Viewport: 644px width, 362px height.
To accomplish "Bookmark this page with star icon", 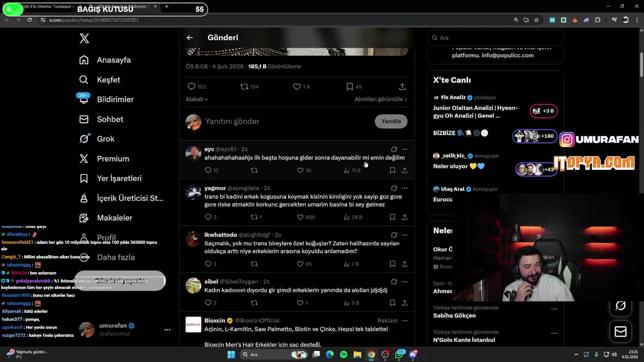I will (537, 20).
